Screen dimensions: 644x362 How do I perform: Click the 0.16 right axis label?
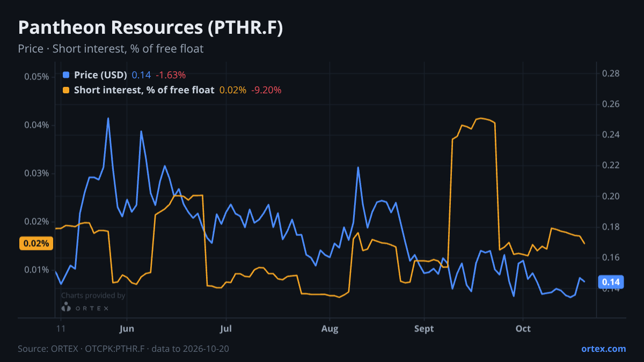pos(611,258)
